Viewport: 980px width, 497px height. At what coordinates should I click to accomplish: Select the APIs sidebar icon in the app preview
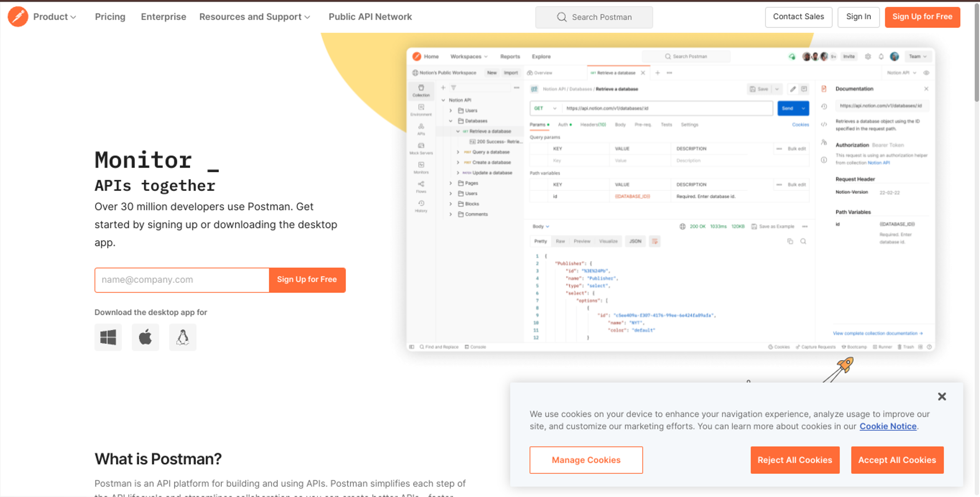tap(421, 129)
